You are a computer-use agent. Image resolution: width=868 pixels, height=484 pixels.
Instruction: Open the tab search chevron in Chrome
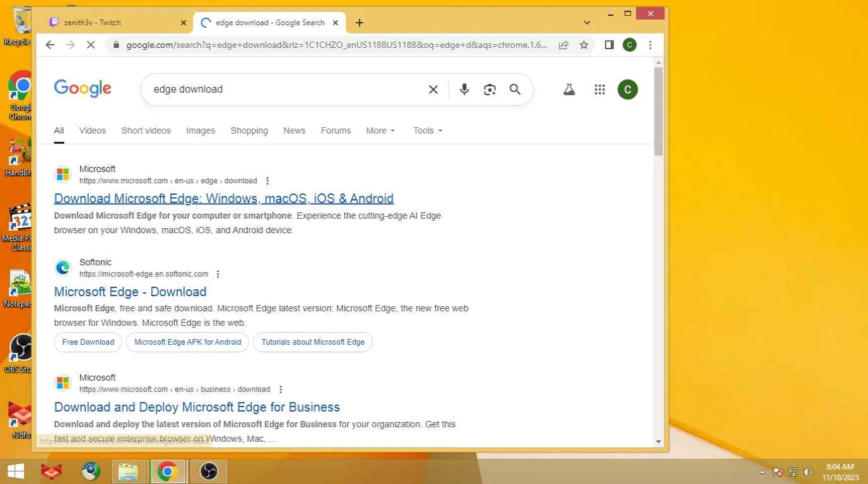click(x=587, y=23)
